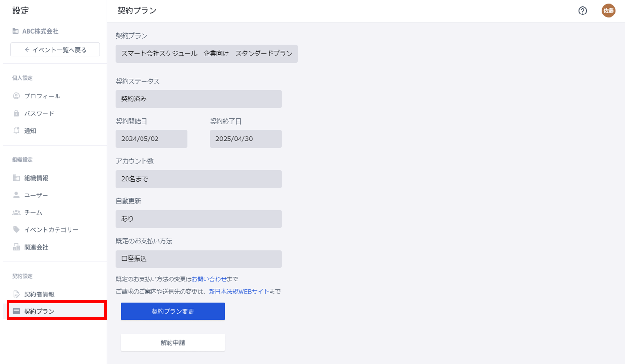625x364 pixels.
Task: Go back with イベント一覧へ戻る button
Action: click(x=55, y=50)
